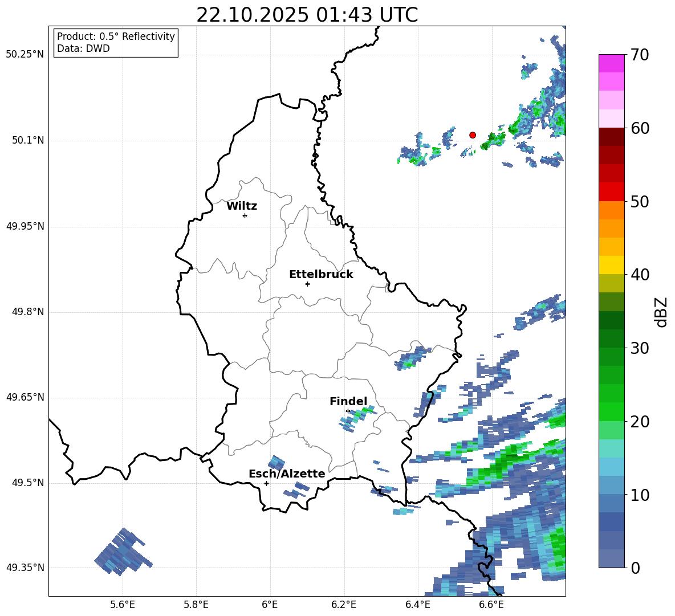This screenshot has height=616, width=675.
Task: Pick the magenta 68-70 dBZ color band
Action: coord(612,63)
